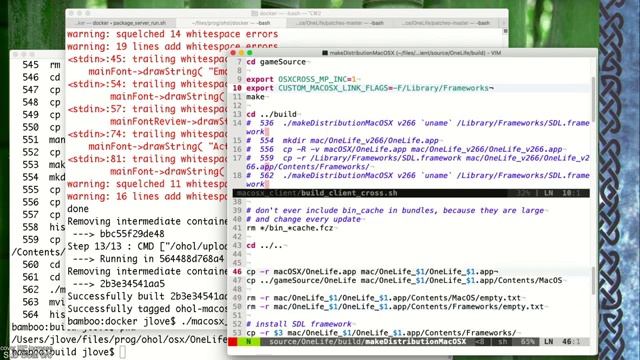
Task: Close the VIM window with red button
Action: coord(233,53)
